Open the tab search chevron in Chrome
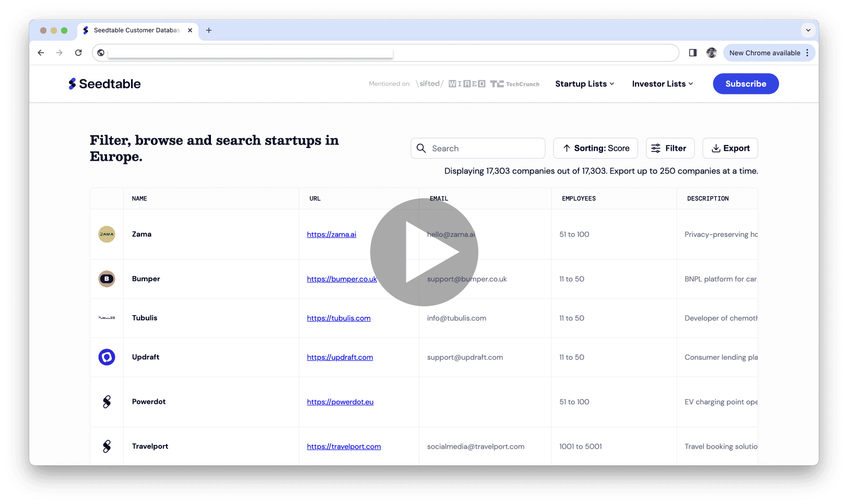 [808, 30]
